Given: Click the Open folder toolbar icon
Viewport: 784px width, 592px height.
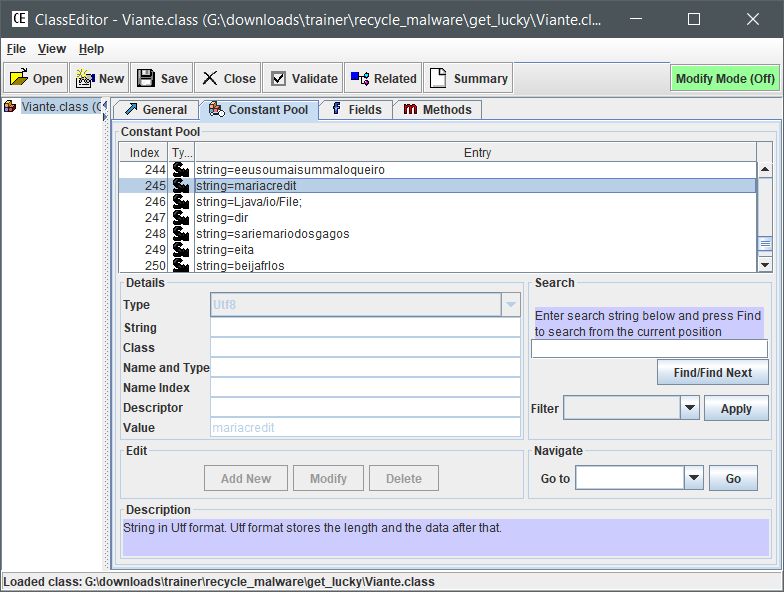Looking at the screenshot, I should 19,78.
